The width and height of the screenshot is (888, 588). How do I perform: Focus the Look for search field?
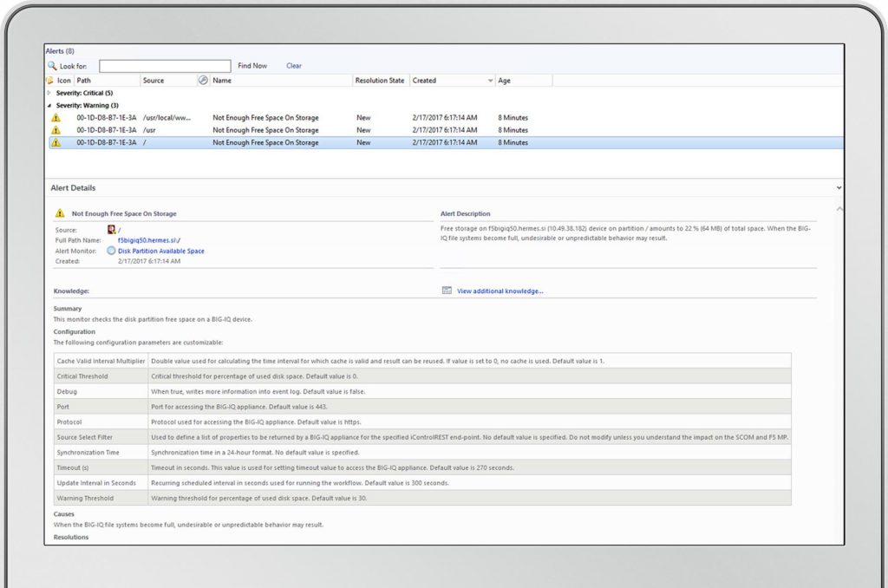(165, 66)
